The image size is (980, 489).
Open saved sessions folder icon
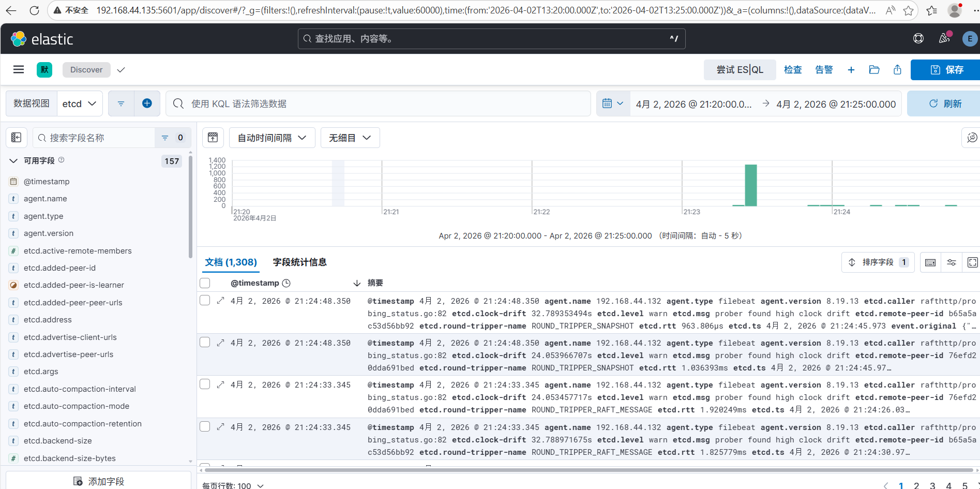[x=874, y=69]
